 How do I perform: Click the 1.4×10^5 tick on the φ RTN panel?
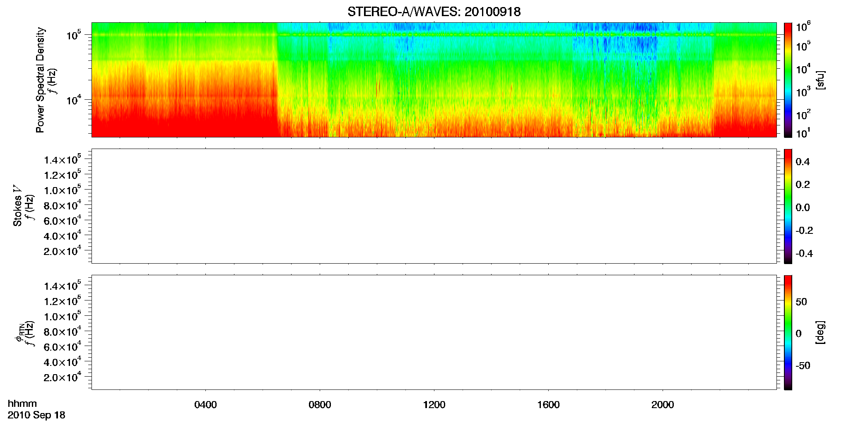coord(63,285)
